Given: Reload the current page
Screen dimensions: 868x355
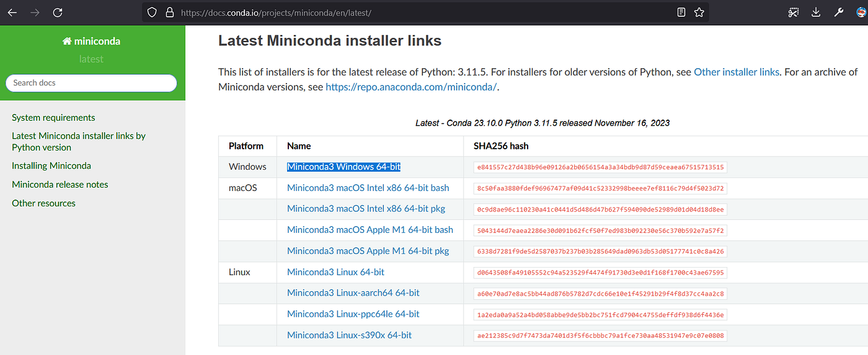Looking at the screenshot, I should [x=58, y=12].
